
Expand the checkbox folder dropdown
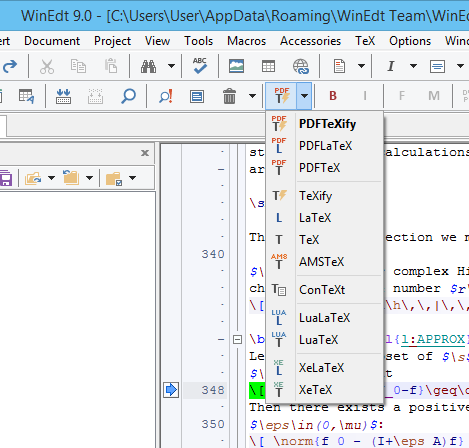[x=133, y=178]
